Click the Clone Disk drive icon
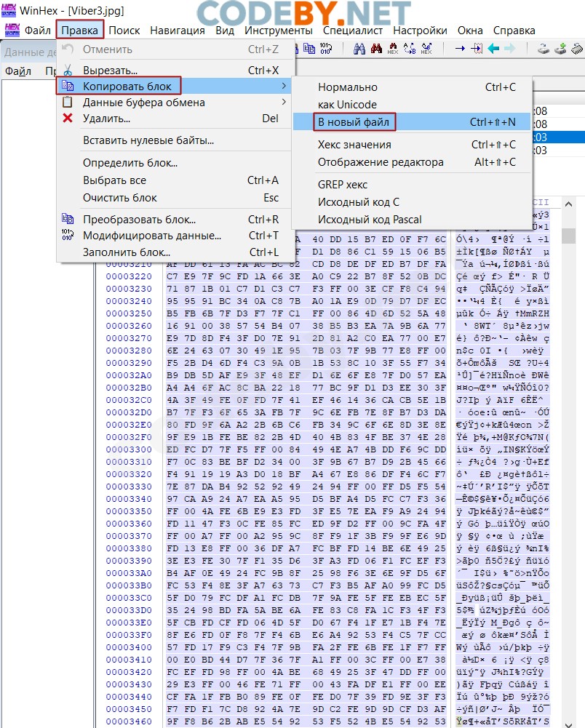 click(544, 48)
